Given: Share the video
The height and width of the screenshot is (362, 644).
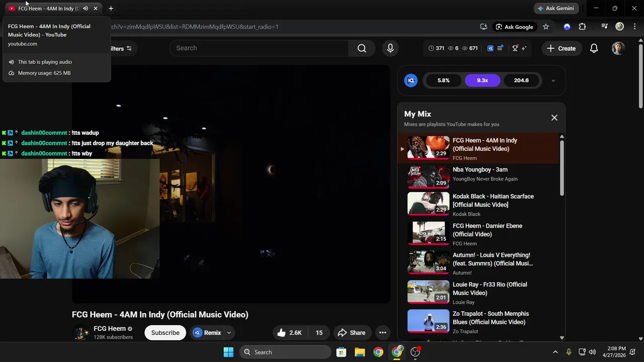Looking at the screenshot, I should click(x=351, y=332).
